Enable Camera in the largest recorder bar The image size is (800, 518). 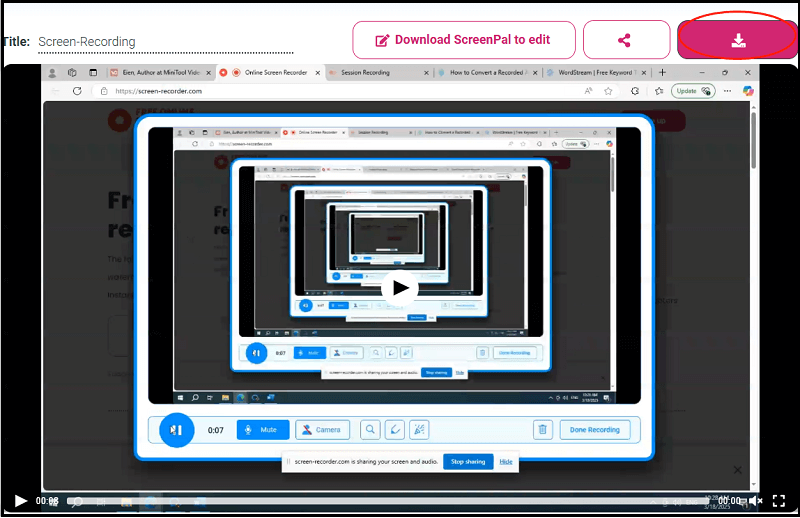pyautogui.click(x=322, y=430)
